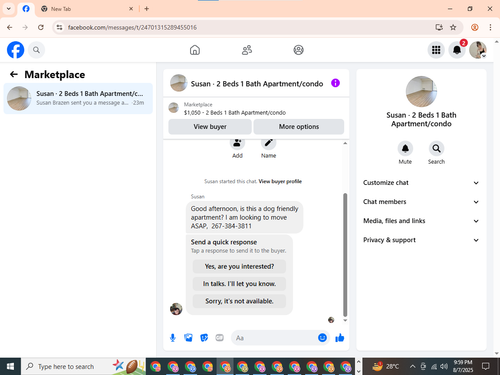This screenshot has height=375, width=500.
Task: Record a voice clip microphone icon
Action: click(173, 338)
